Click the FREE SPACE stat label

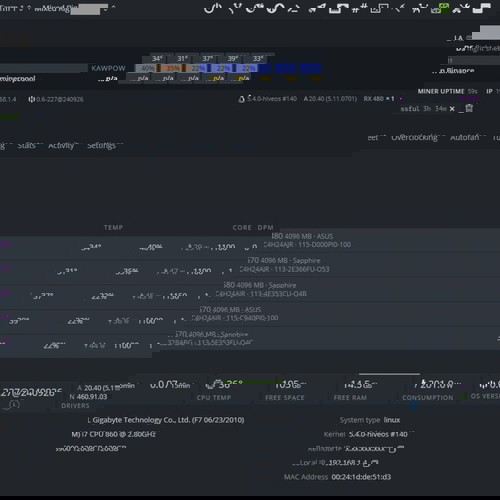point(285,398)
